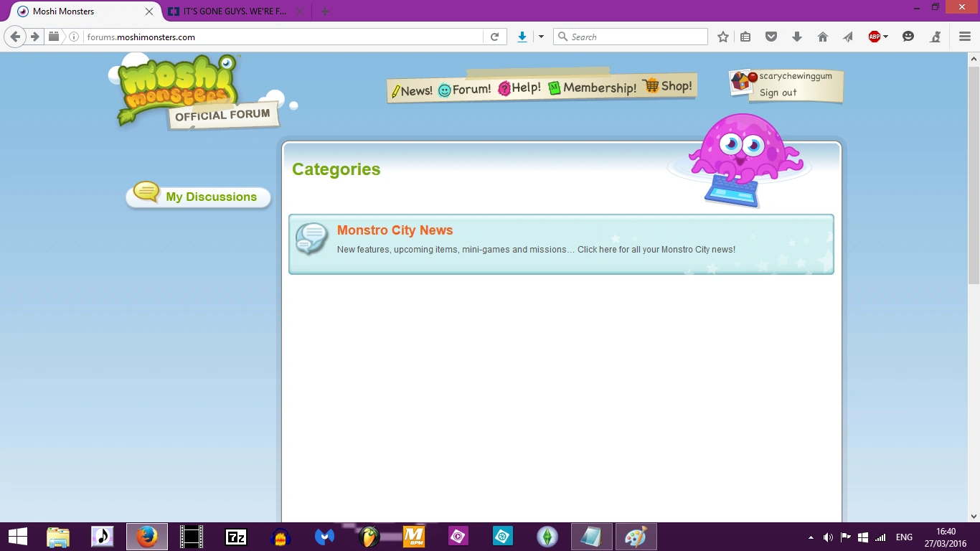
Task: Open network signal icon in system tray
Action: coord(880,537)
